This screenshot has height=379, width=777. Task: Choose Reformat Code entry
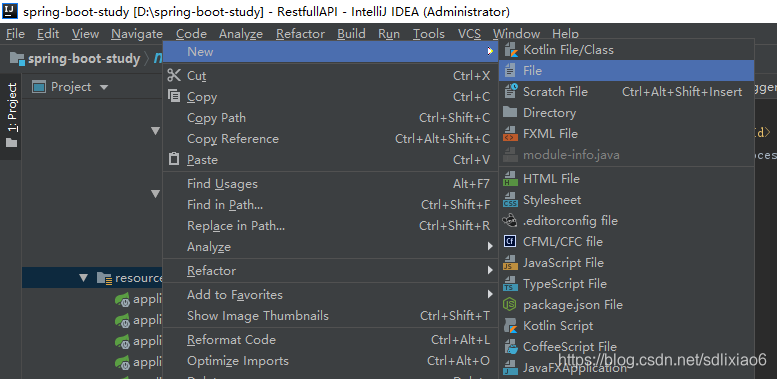(x=330, y=340)
